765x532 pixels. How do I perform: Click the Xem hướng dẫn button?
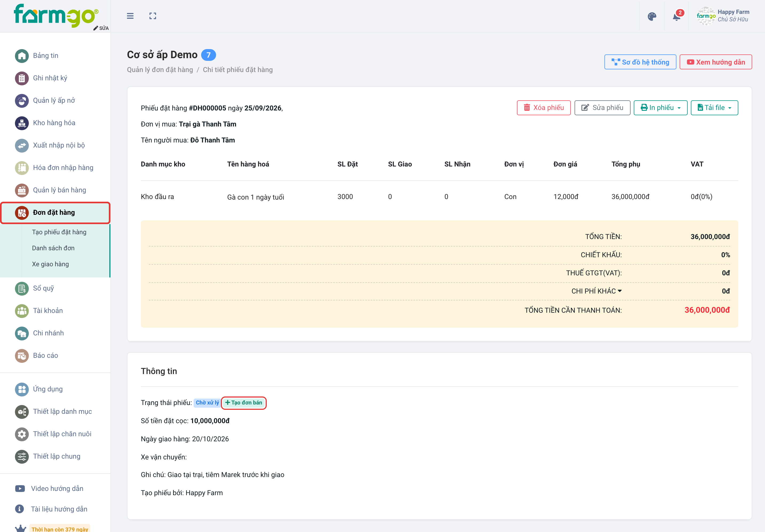715,62
